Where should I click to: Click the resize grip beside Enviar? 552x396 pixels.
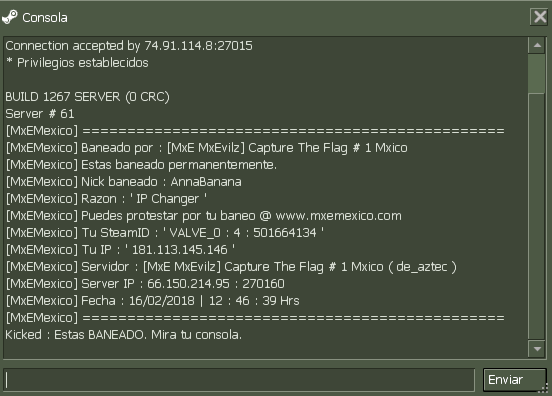(545, 388)
